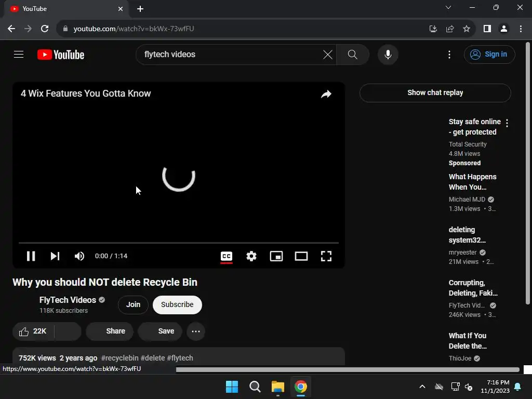This screenshot has height=399, width=532.
Task: Click the video progress bar
Action: point(179,243)
